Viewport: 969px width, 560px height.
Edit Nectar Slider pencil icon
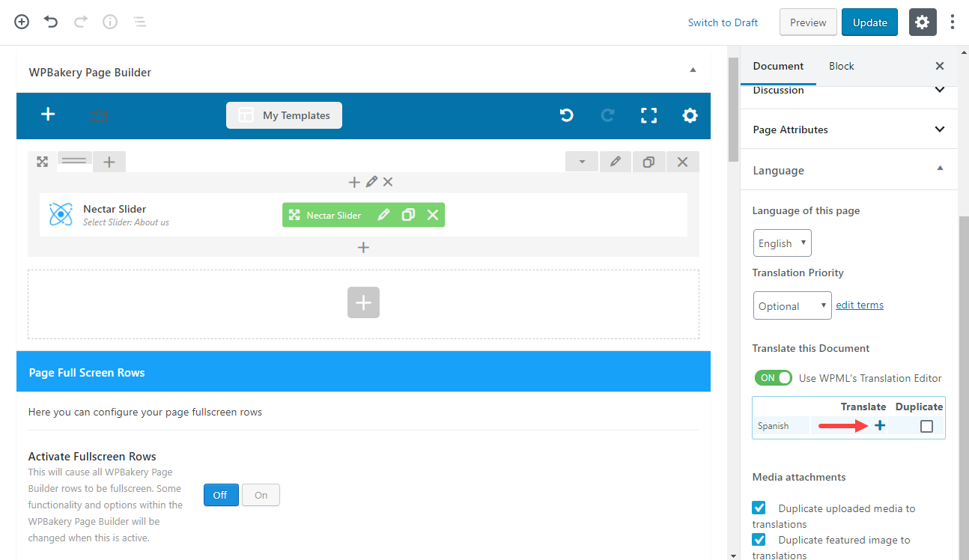click(383, 215)
